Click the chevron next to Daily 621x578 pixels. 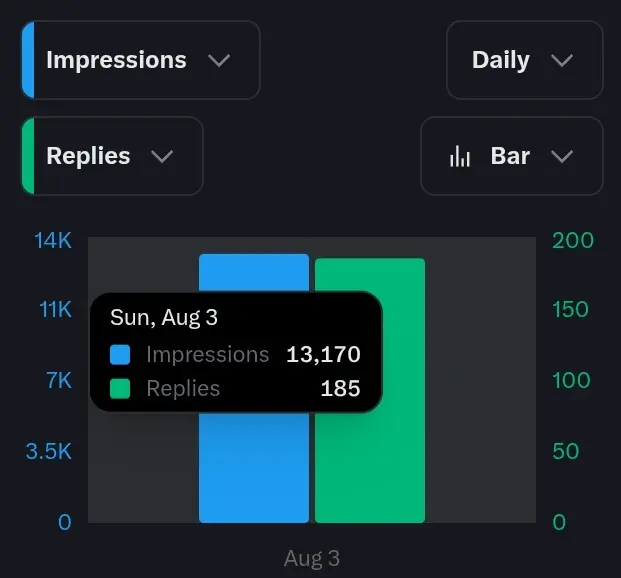(x=562, y=61)
